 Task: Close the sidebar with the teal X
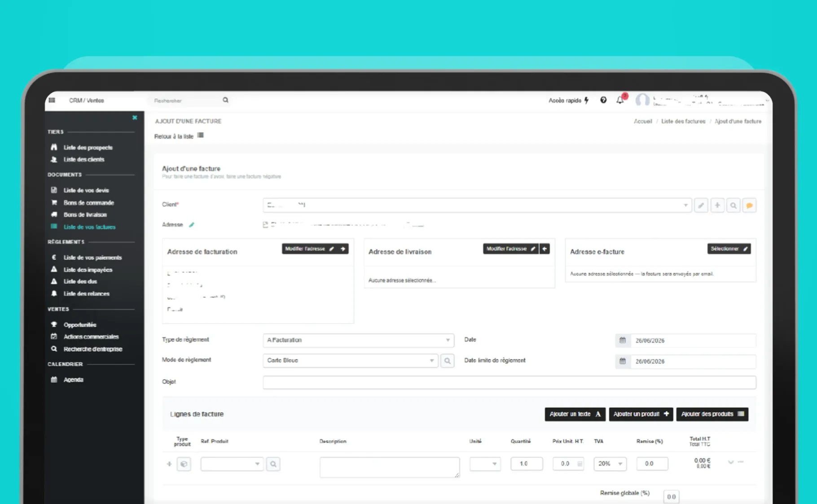click(135, 118)
